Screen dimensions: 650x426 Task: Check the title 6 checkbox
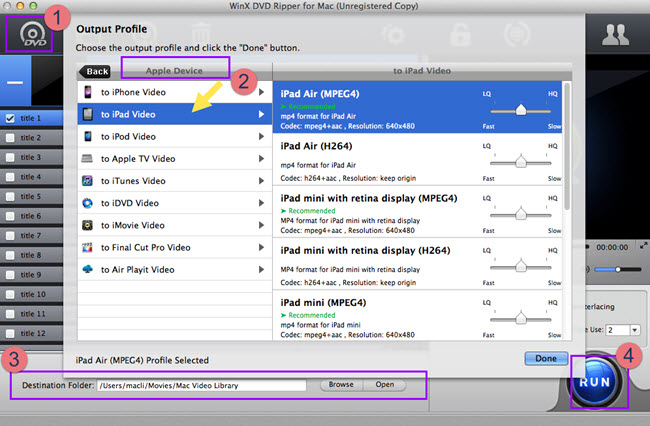(10, 216)
